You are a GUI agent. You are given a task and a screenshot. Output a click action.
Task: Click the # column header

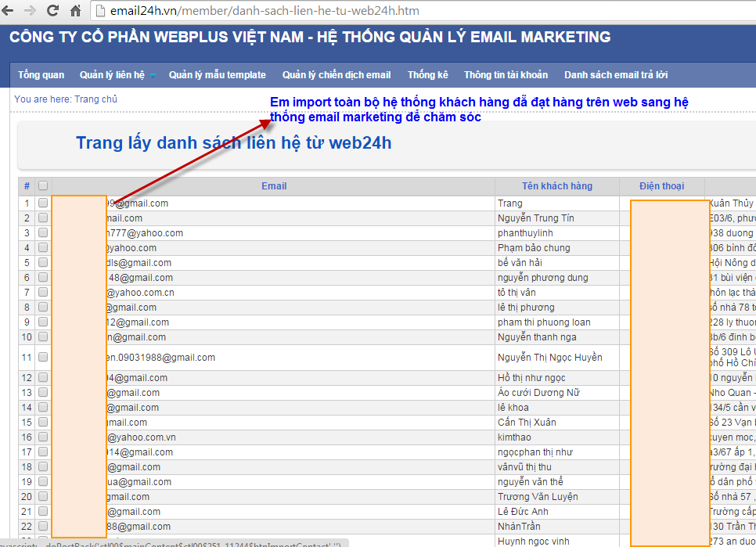tap(27, 186)
